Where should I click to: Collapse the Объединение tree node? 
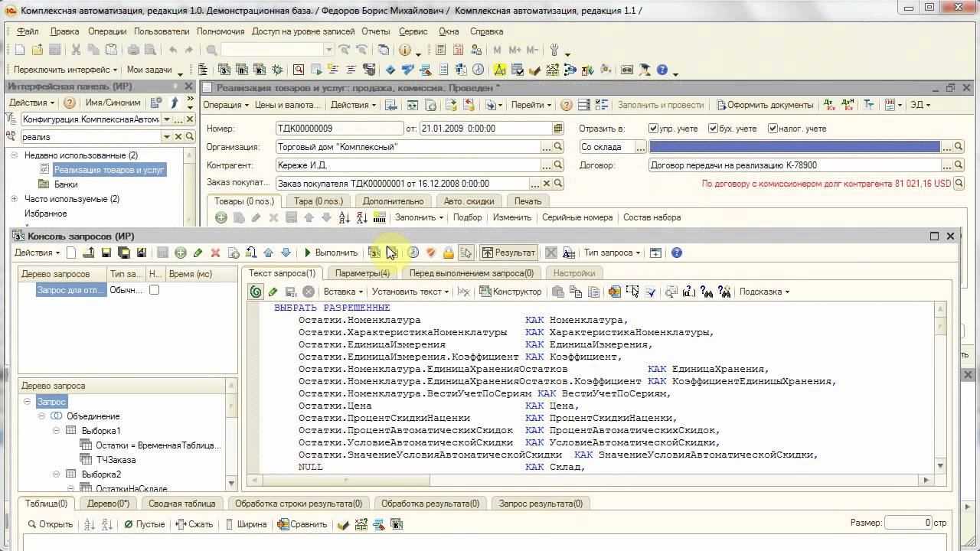[x=41, y=416]
